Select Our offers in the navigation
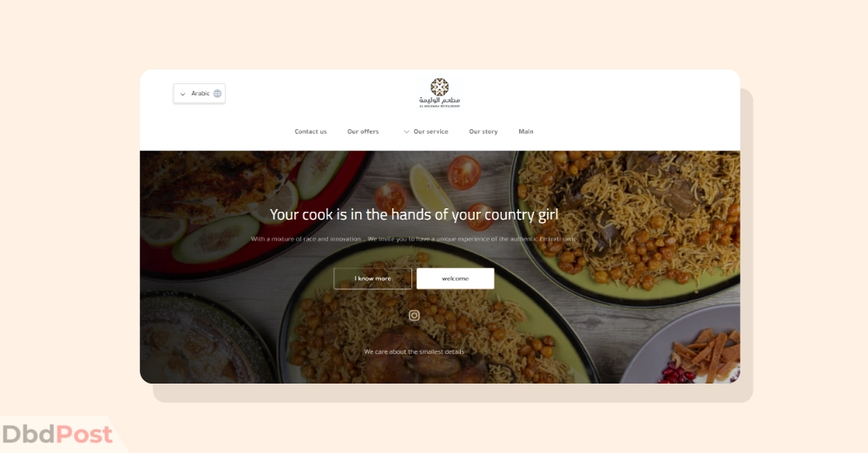Screen dimensions: 868x453 point(363,132)
